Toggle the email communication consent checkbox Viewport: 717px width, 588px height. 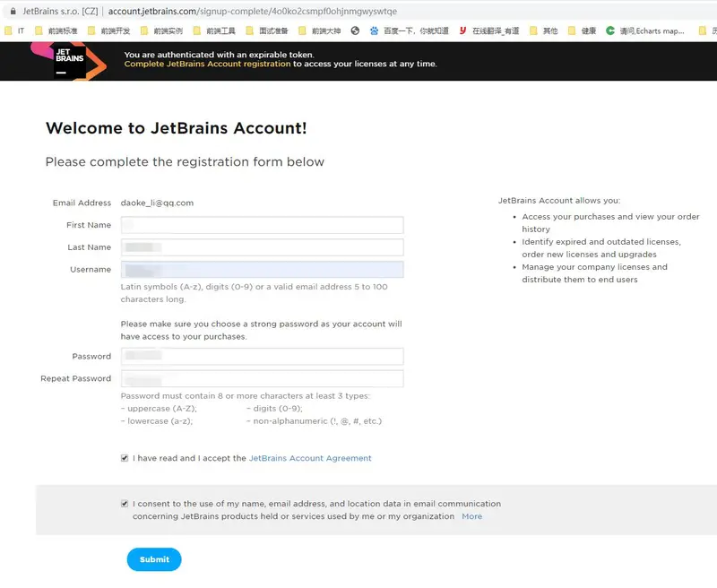click(x=125, y=504)
